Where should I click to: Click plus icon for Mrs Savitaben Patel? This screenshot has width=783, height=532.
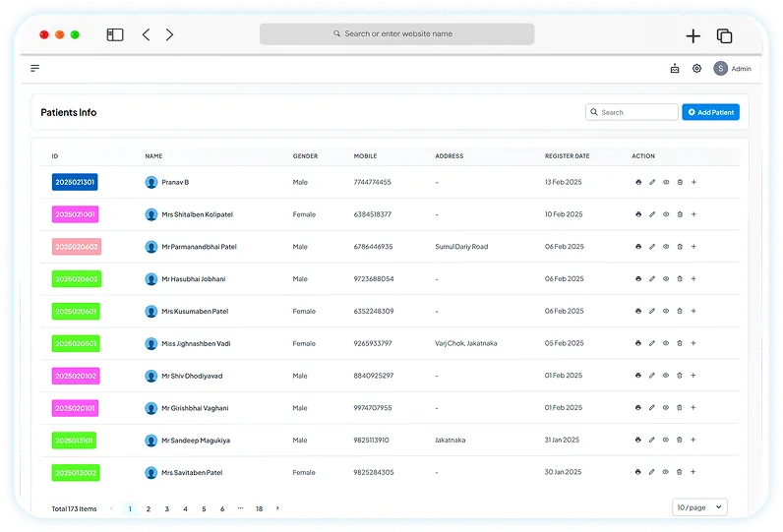click(x=693, y=472)
